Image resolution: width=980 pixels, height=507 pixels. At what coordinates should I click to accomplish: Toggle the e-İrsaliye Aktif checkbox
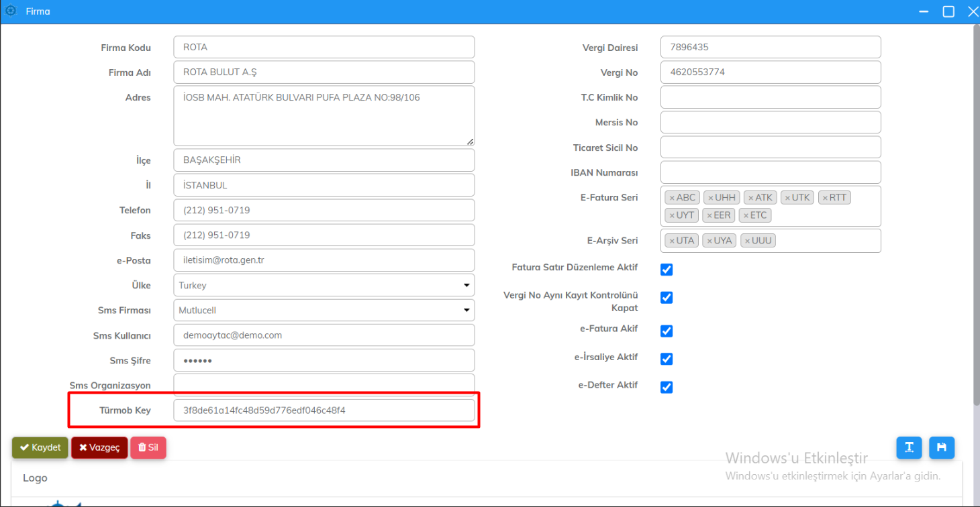click(x=667, y=359)
